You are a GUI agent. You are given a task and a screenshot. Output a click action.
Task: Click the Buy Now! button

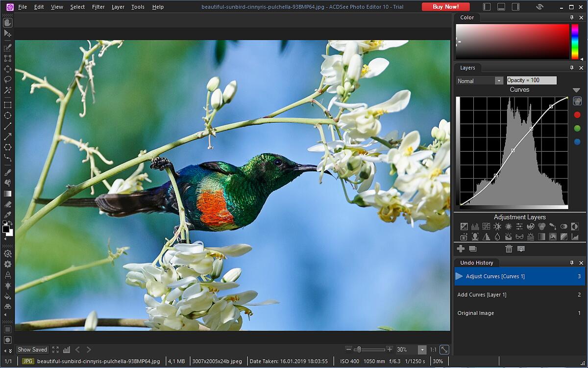click(445, 7)
